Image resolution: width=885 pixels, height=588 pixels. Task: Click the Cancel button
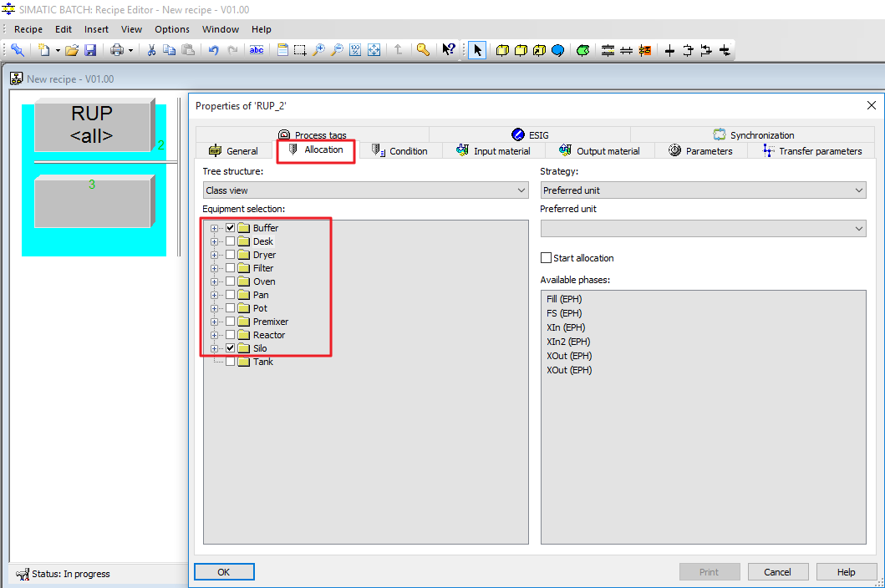pyautogui.click(x=778, y=571)
